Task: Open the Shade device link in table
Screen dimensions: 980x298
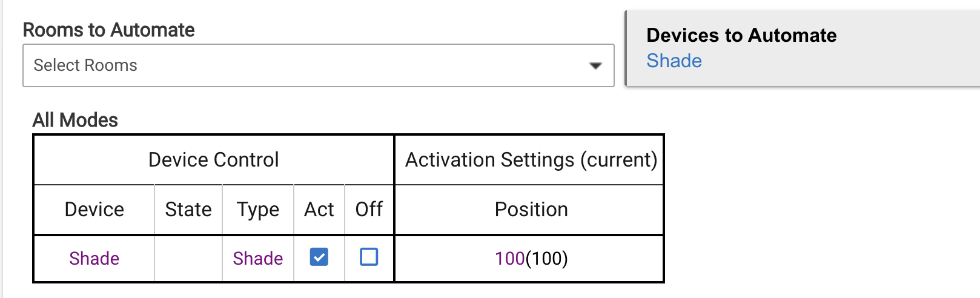Action: click(x=94, y=259)
